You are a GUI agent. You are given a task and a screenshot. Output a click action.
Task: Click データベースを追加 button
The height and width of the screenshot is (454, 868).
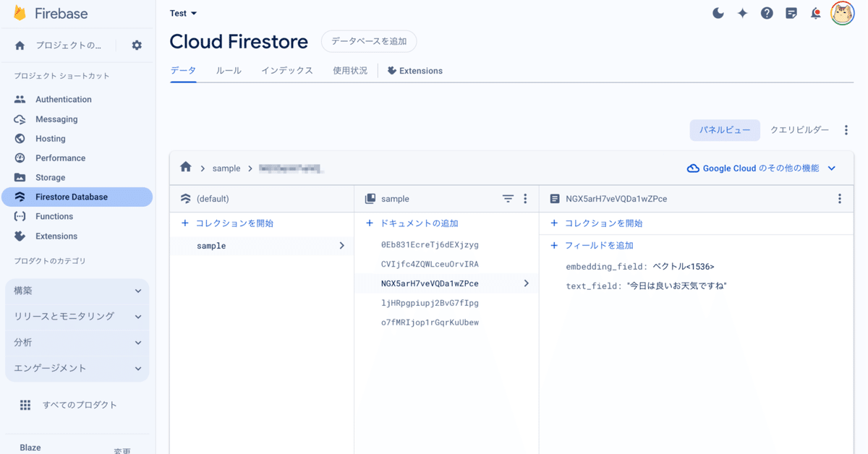(369, 41)
